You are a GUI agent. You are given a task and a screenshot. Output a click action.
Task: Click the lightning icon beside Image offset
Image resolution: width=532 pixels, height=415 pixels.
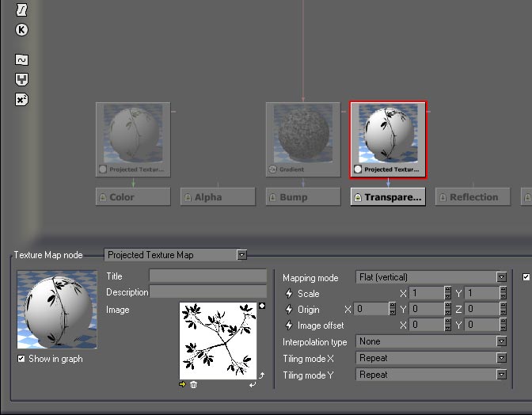click(x=289, y=326)
